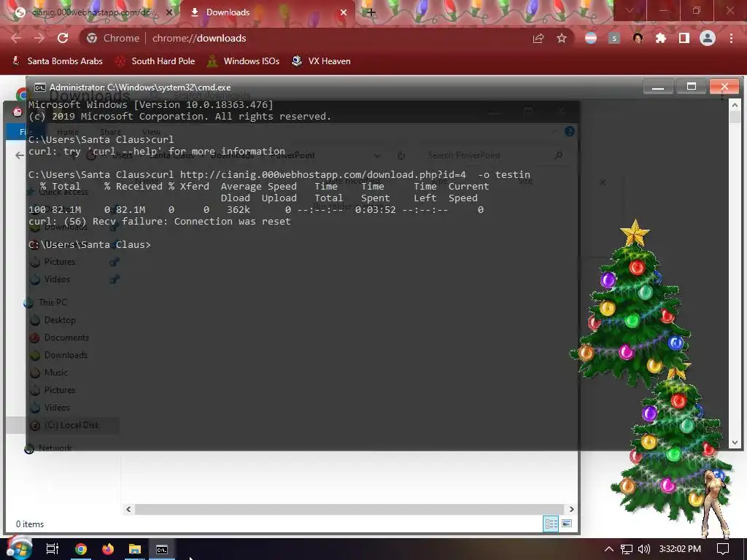Viewport: 747px width, 560px height.
Task: Close the Downloads tab
Action: click(x=344, y=12)
